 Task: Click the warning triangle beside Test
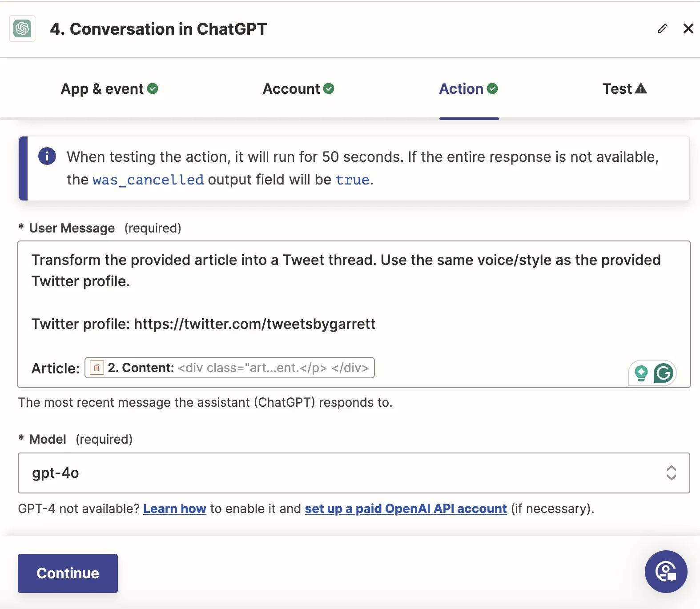(x=641, y=88)
